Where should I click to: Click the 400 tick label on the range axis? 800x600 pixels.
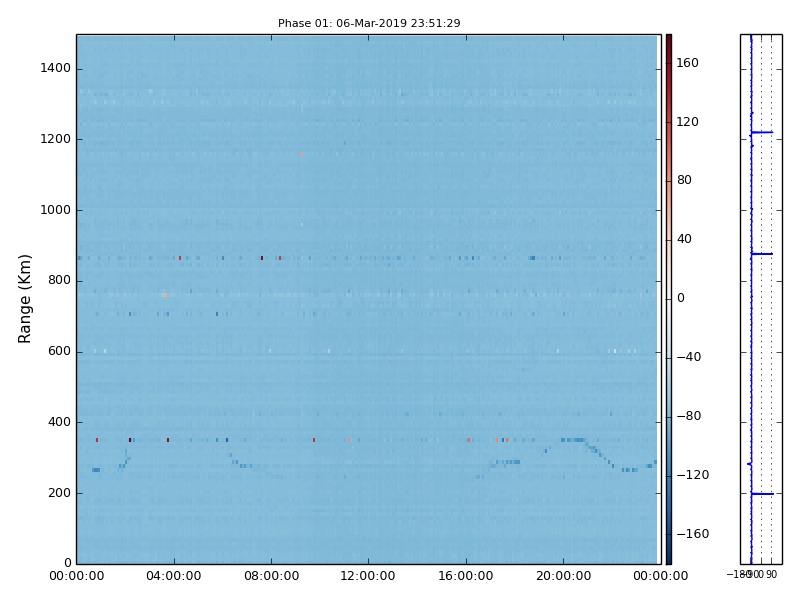pyautogui.click(x=59, y=422)
